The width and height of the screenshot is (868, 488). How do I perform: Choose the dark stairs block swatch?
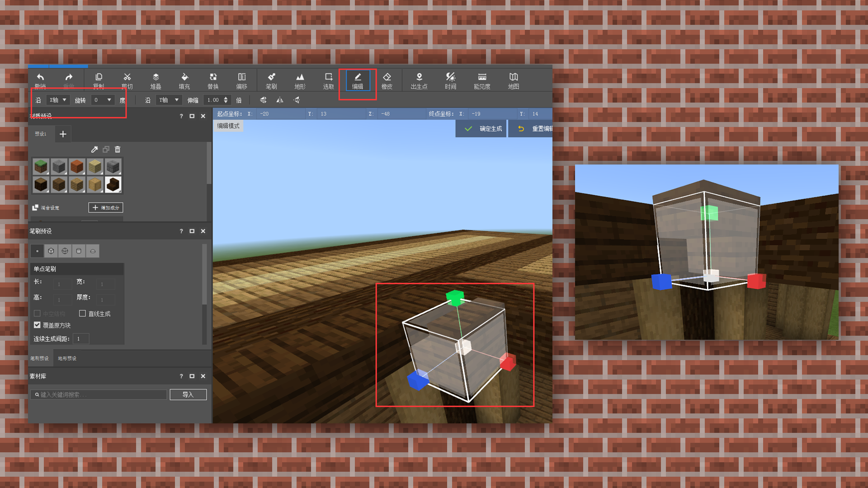(113, 184)
